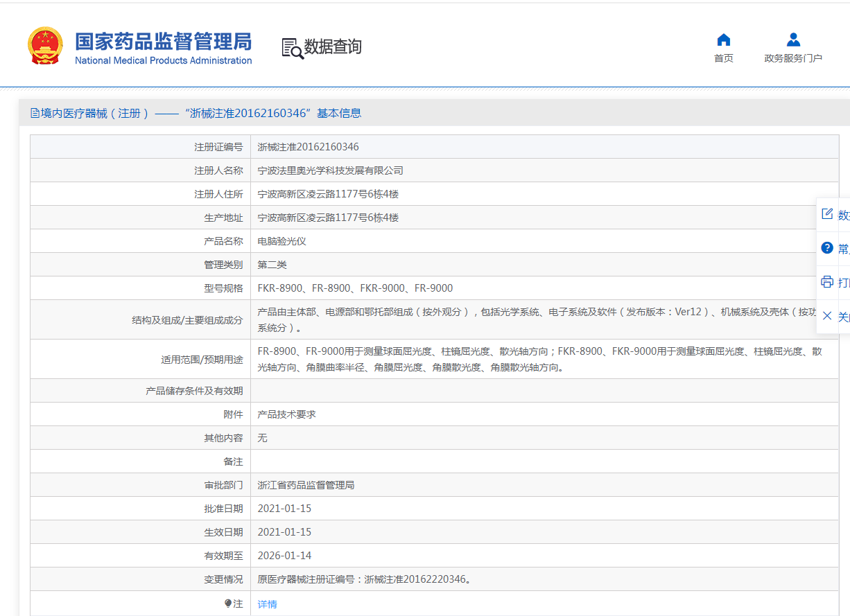Open the 政务服务门户 user icon
Image resolution: width=850 pixels, height=616 pixels.
click(793, 39)
